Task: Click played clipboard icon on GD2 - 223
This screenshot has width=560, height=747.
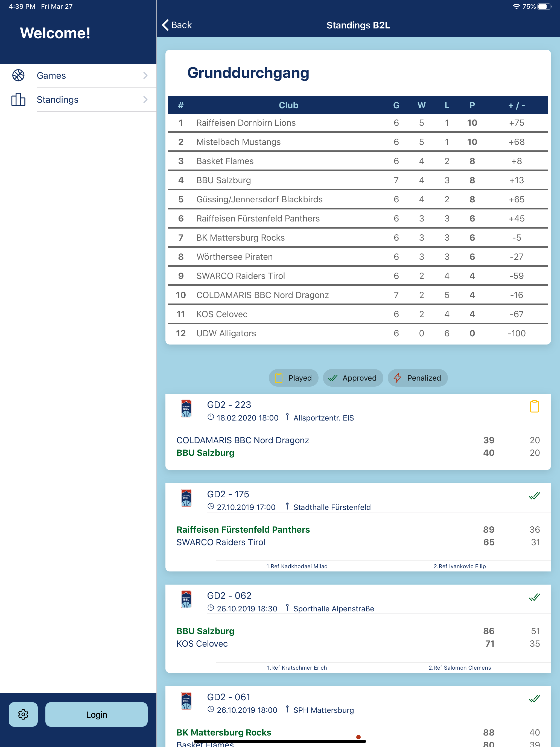Action: coord(534,406)
